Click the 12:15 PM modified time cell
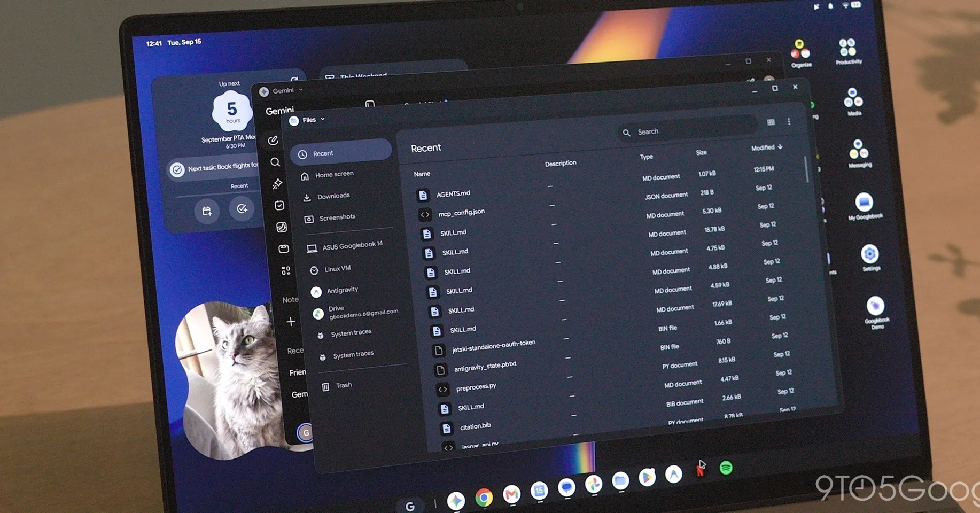980x513 pixels. pos(764,169)
